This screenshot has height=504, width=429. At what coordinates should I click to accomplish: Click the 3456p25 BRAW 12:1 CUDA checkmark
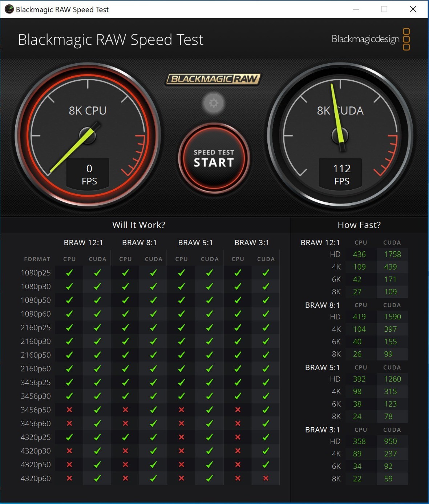coord(97,382)
